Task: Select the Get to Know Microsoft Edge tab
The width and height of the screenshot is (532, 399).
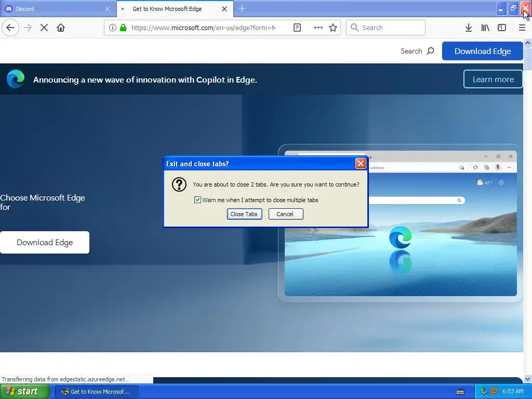Action: click(x=175, y=9)
